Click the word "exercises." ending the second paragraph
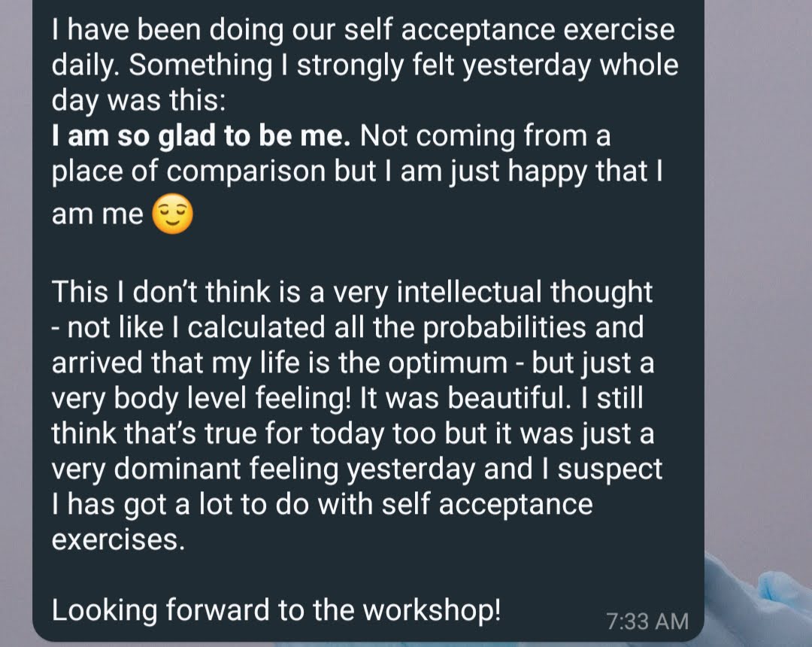 (x=118, y=539)
